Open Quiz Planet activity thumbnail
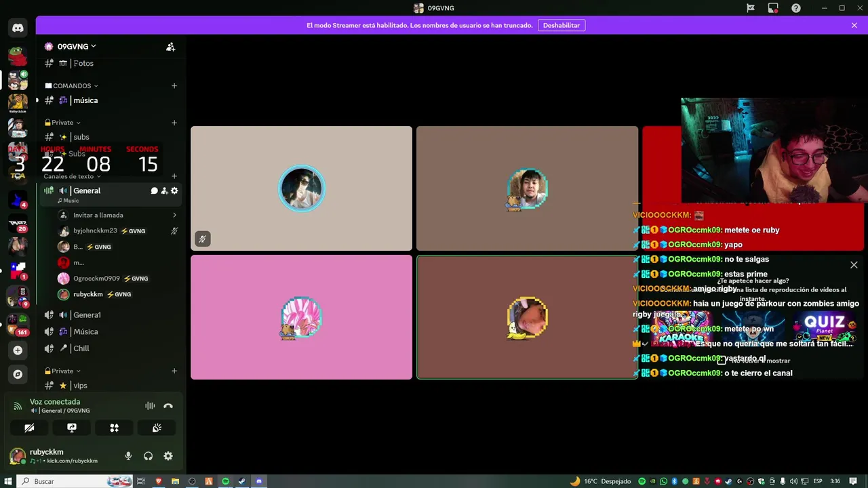Viewport: 868px width, 488px height. coord(825,329)
